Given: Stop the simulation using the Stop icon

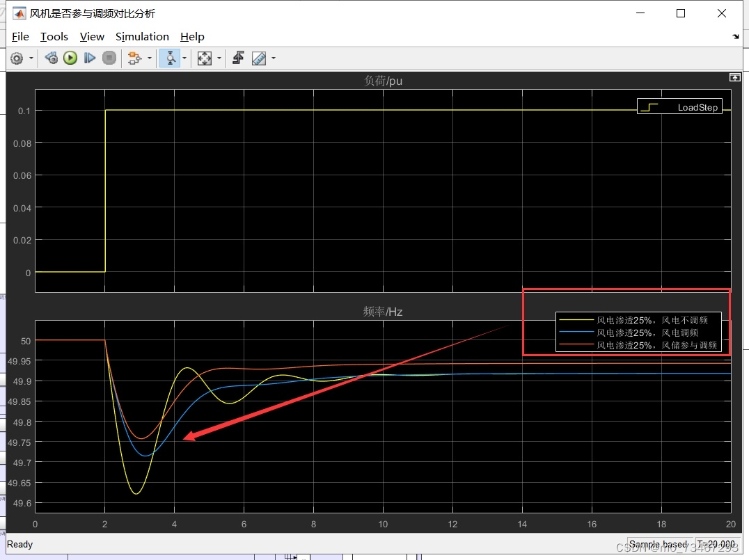Looking at the screenshot, I should pos(109,58).
